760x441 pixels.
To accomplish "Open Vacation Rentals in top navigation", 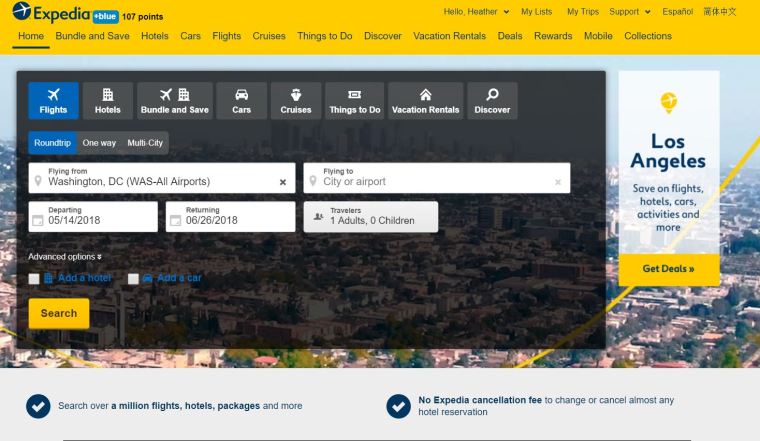I will [x=449, y=36].
